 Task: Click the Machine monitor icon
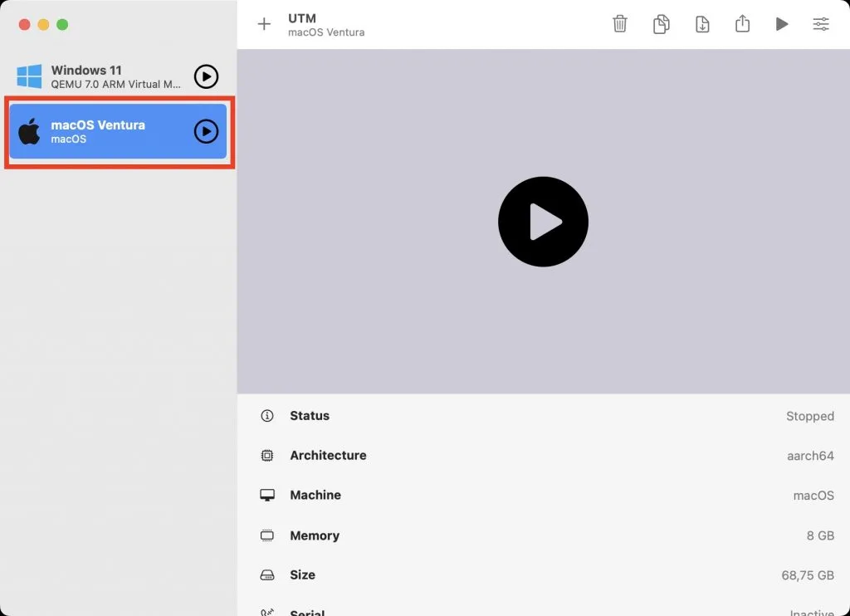[x=267, y=495]
